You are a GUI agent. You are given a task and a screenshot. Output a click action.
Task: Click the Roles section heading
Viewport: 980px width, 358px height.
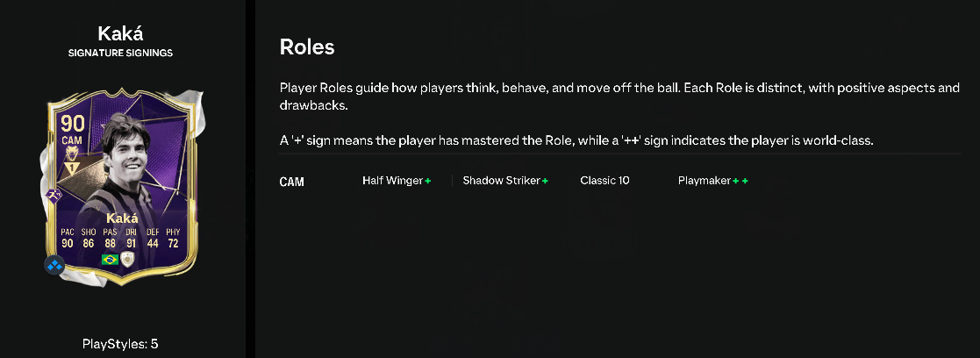[x=307, y=47]
